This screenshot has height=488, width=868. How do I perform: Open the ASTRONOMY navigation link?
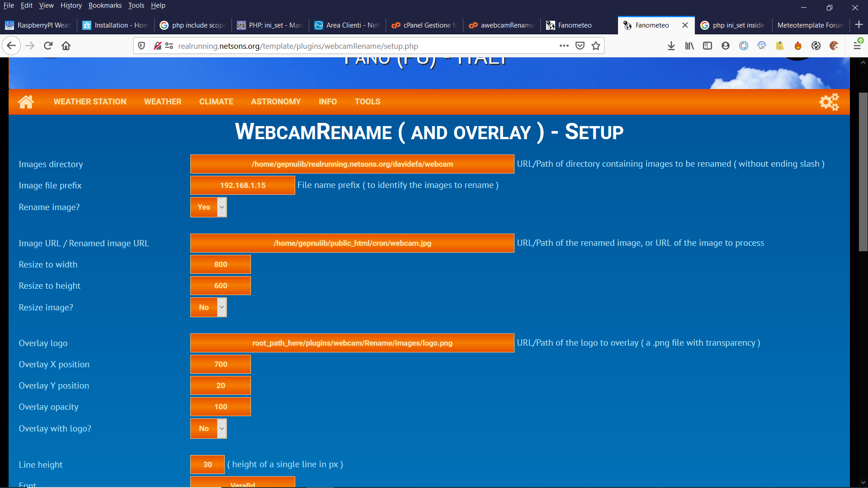point(276,102)
